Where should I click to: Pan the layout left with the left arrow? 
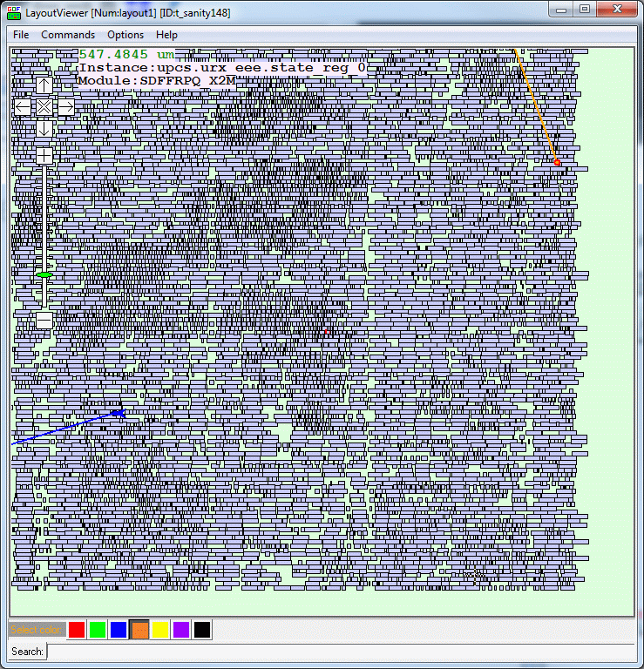click(23, 106)
